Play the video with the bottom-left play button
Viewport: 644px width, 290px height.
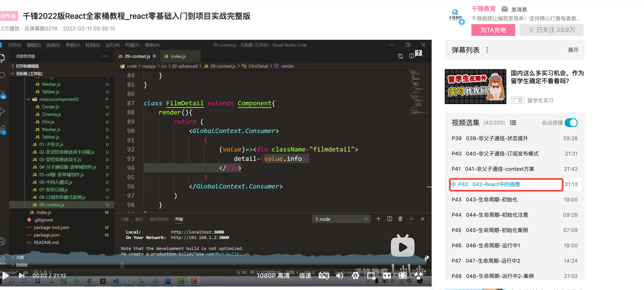pyautogui.click(x=5, y=276)
